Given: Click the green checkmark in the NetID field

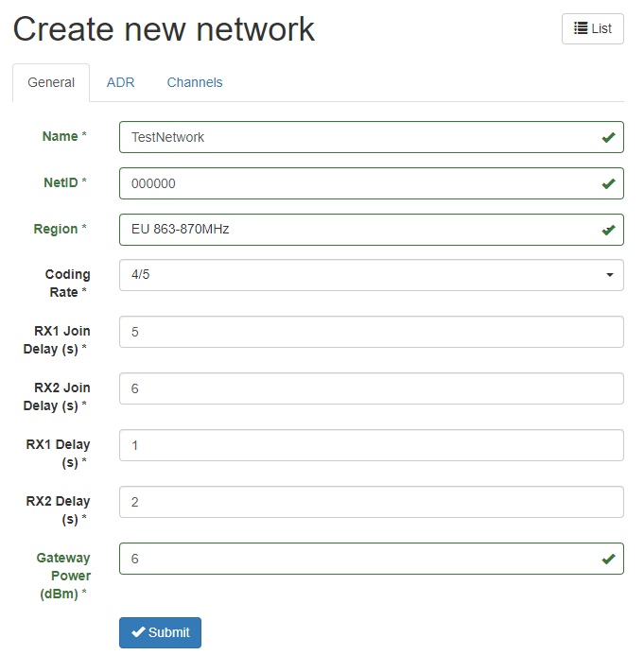Looking at the screenshot, I should pyautogui.click(x=608, y=183).
